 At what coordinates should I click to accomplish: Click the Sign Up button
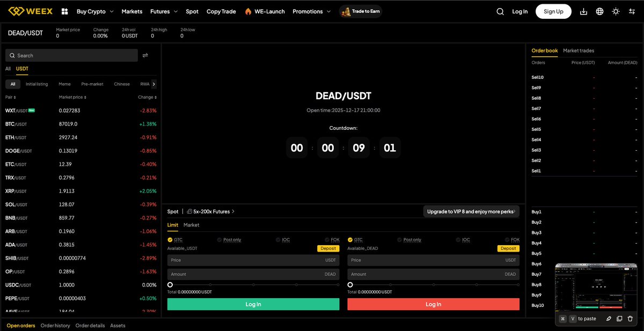click(553, 11)
